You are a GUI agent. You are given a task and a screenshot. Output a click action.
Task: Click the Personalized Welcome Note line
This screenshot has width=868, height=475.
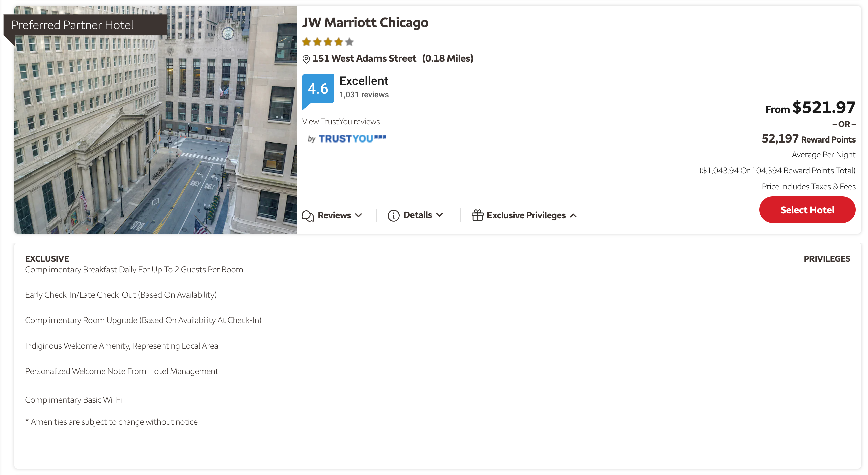point(122,371)
